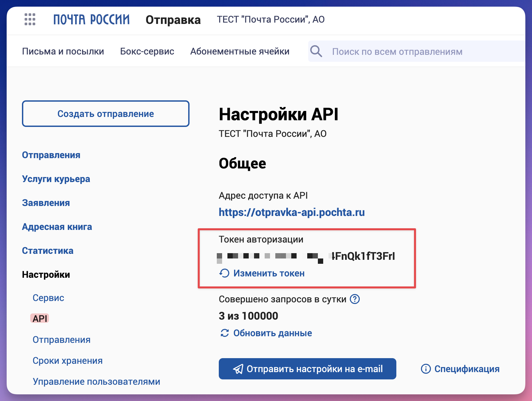Click the rotate icon beside Изменить токен

[x=224, y=273]
